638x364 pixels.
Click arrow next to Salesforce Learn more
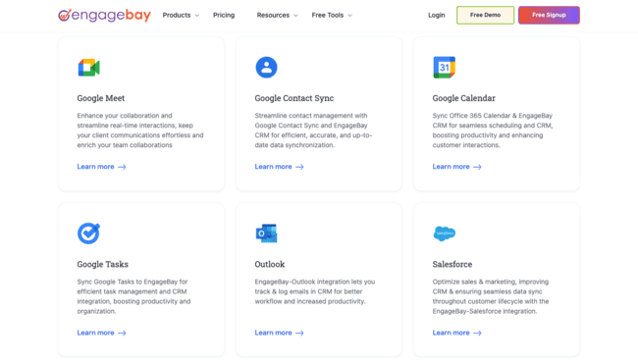coord(477,333)
